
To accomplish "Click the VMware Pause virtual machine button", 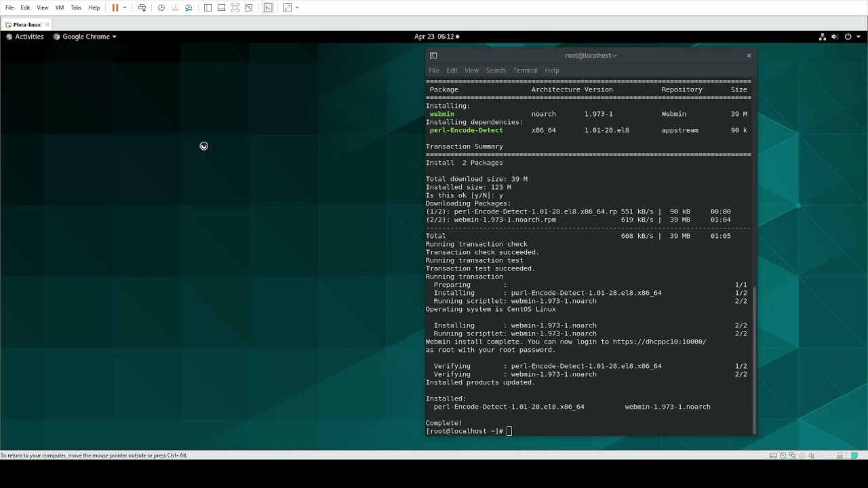I will point(115,7).
